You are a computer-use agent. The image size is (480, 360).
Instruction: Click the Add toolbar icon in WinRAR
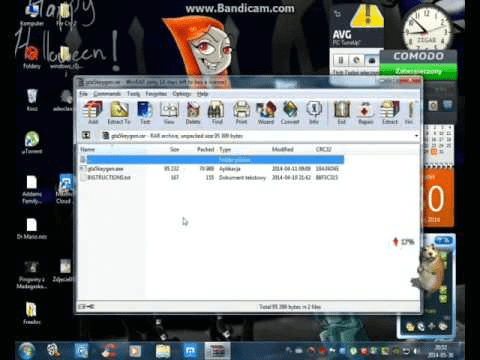pos(93,113)
